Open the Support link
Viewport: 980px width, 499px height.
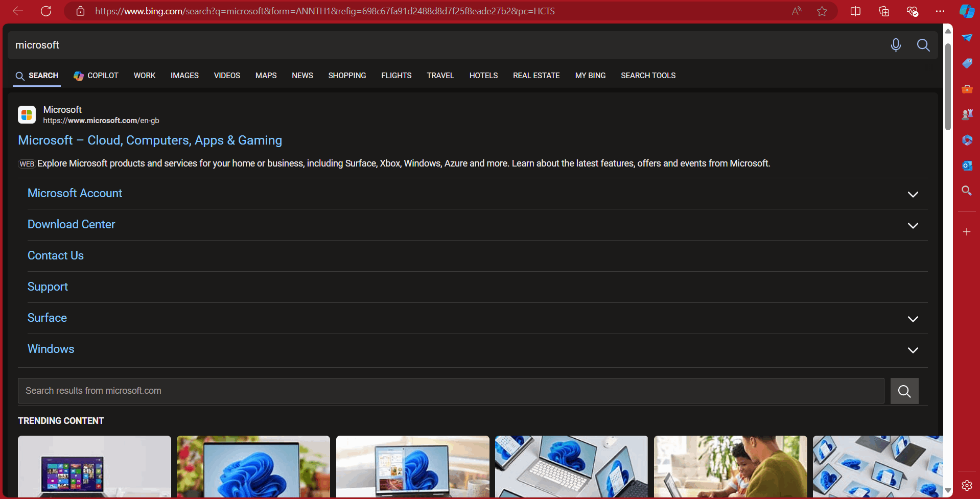coord(48,287)
